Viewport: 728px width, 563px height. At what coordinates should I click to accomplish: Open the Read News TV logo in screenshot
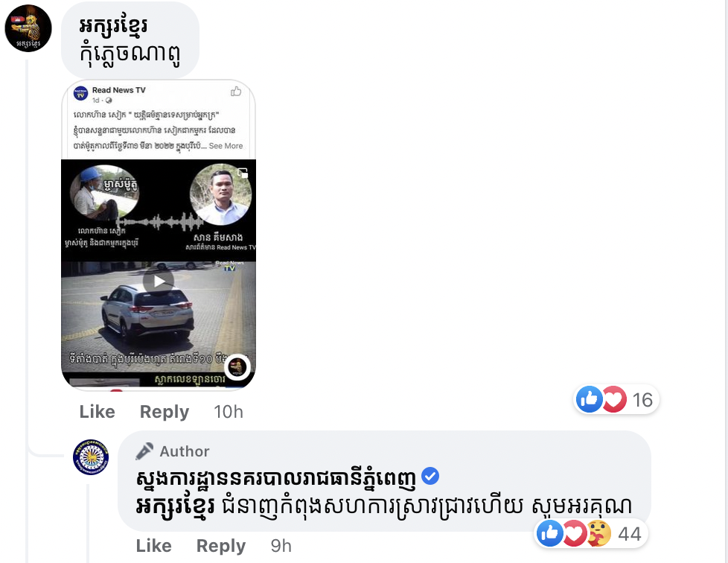coord(81,94)
